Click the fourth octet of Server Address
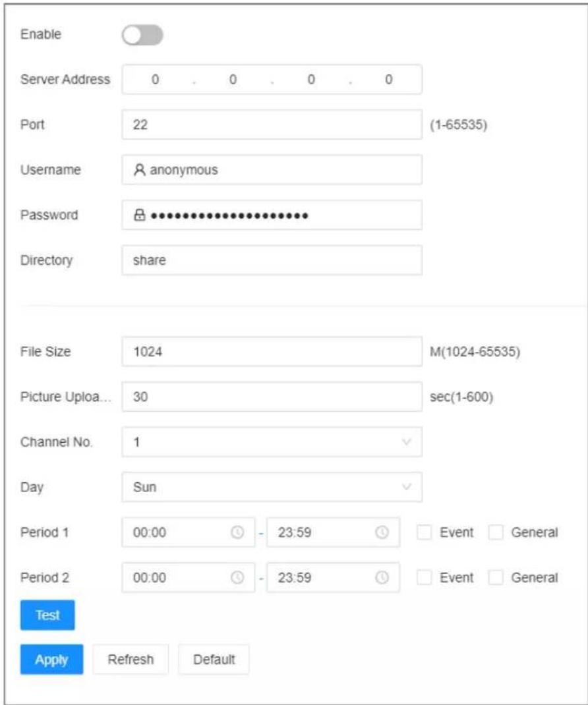This screenshot has width=588, height=705. 389,80
